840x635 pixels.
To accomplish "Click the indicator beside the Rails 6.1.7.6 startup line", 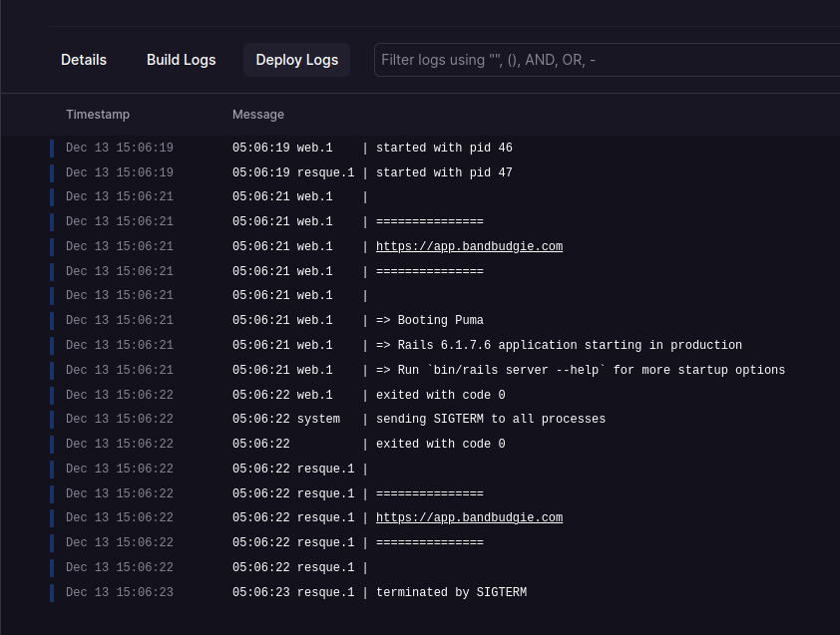I will pos(52,345).
